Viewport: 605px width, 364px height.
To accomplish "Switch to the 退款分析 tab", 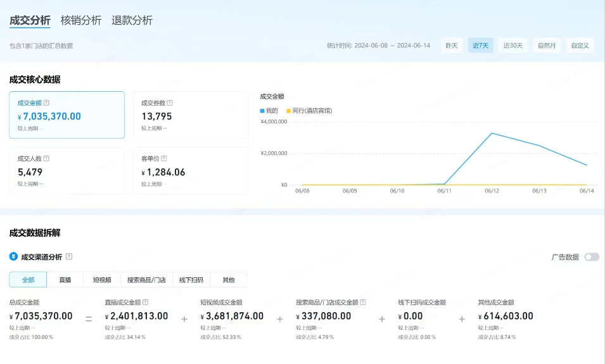I will [132, 20].
